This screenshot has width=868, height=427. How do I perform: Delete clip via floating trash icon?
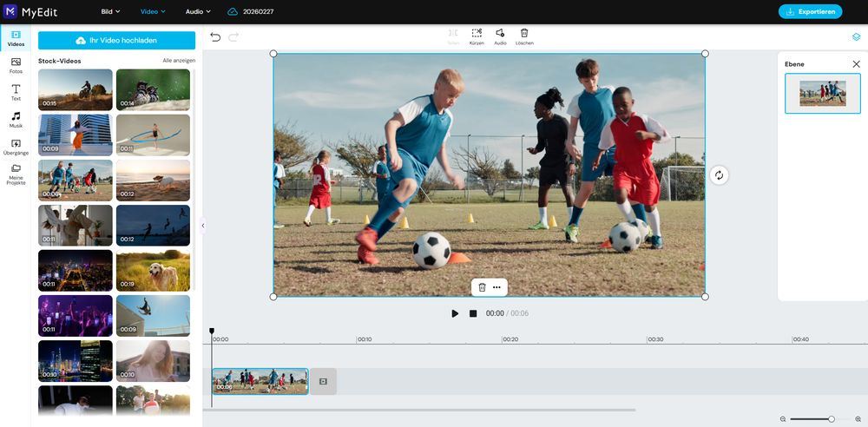(482, 287)
